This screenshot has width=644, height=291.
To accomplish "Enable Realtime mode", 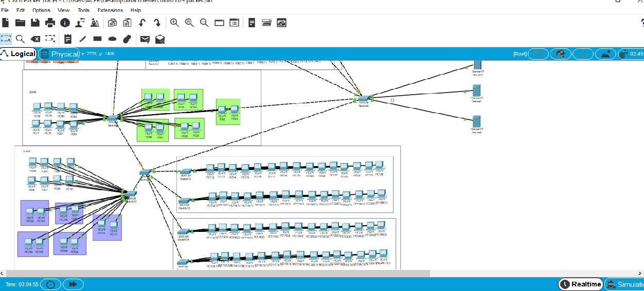I will pyautogui.click(x=581, y=284).
